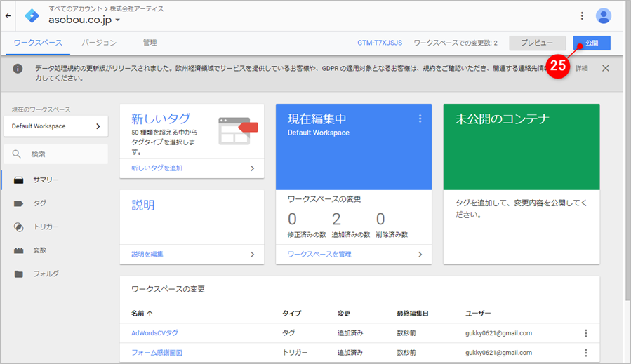
Task: Click the info icon in the notification banner
Action: [x=18, y=68]
